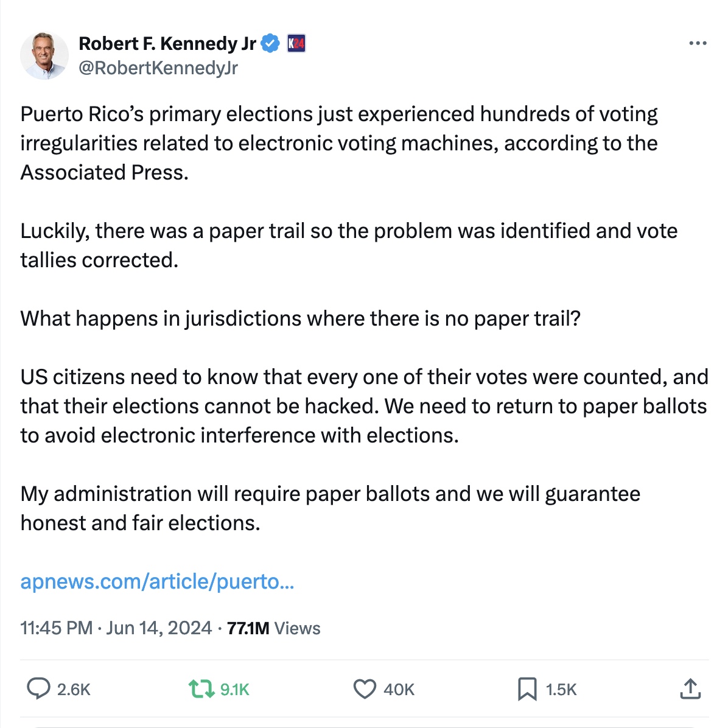Image resolution: width=728 pixels, height=728 pixels.
Task: Click the 2.6K replies count
Action: 74,690
